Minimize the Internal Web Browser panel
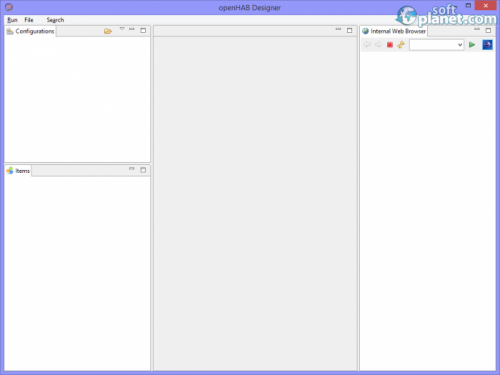This screenshot has height=375, width=500. [x=477, y=29]
